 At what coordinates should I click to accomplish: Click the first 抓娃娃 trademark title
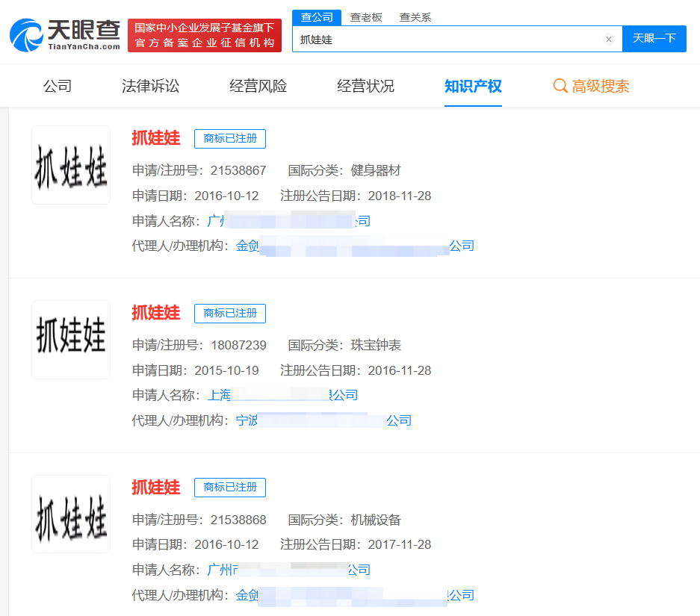pos(156,139)
